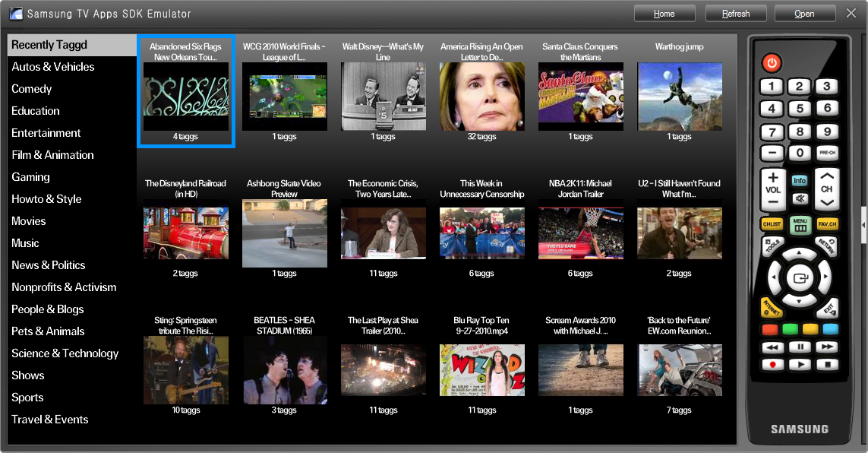
Task: Click the remote up navigation arrow
Action: (799, 254)
